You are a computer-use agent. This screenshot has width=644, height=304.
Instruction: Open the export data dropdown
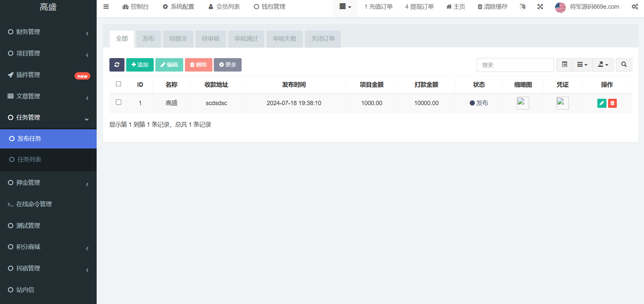[603, 64]
